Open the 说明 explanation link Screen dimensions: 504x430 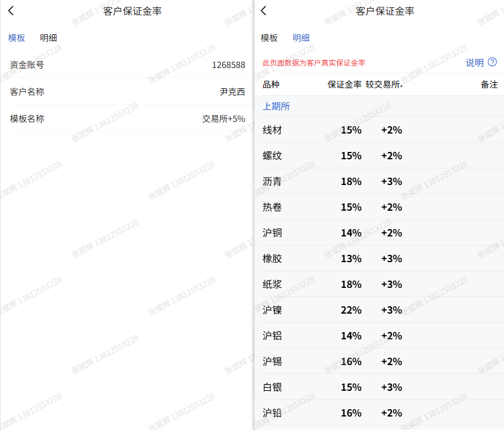(x=475, y=62)
